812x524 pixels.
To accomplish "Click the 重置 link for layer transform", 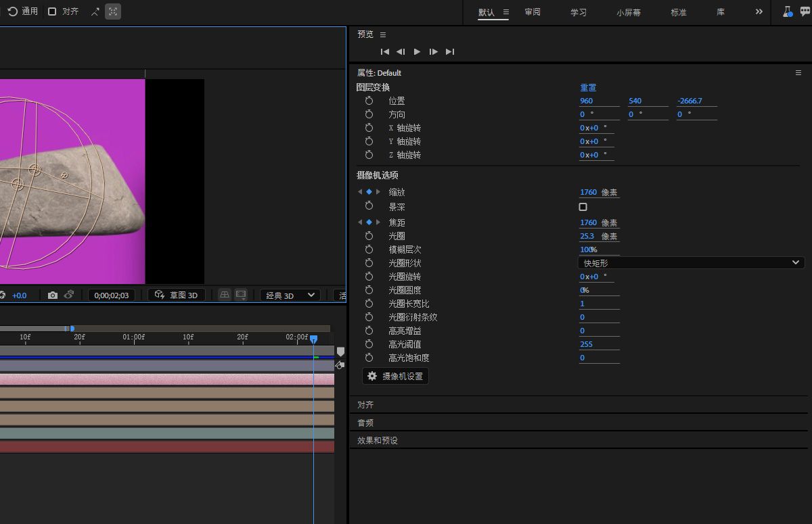I will 588,87.
